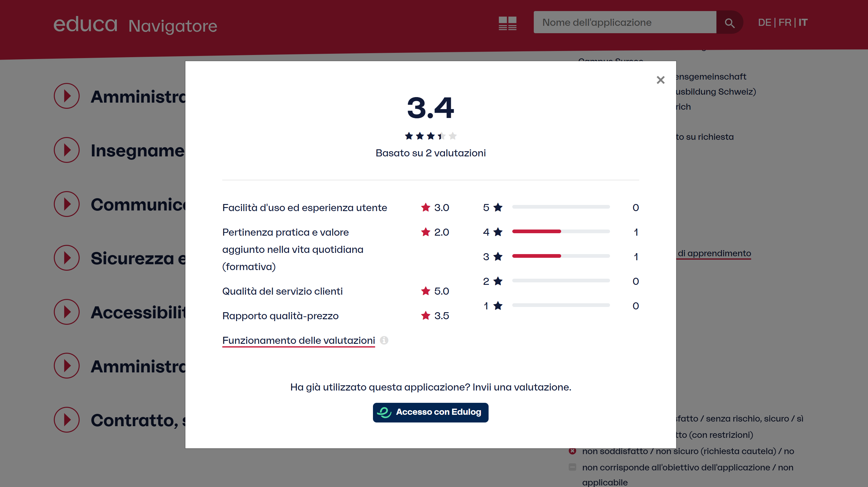This screenshot has height=487, width=868.
Task: Click the half-filled fourth rating star
Action: [x=442, y=136]
